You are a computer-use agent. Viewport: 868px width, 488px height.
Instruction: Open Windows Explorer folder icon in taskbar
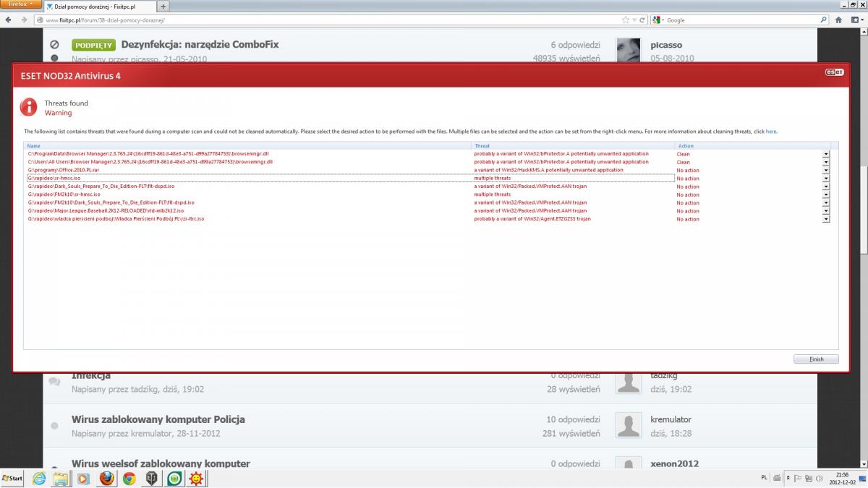pos(61,479)
